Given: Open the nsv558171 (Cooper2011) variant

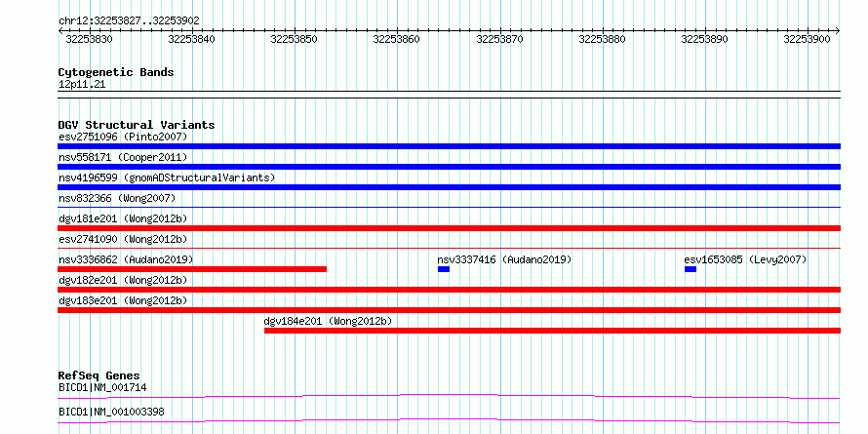Looking at the screenshot, I should coord(123,157).
